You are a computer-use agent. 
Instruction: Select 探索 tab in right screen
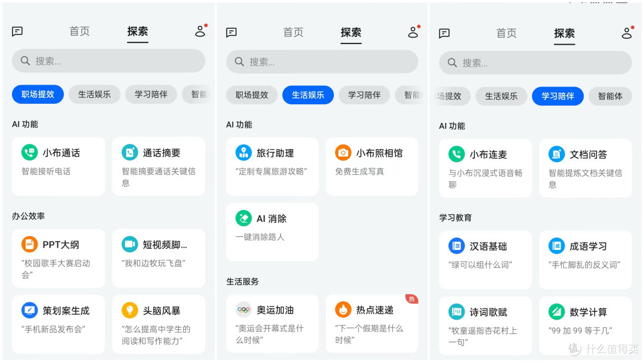564,33
